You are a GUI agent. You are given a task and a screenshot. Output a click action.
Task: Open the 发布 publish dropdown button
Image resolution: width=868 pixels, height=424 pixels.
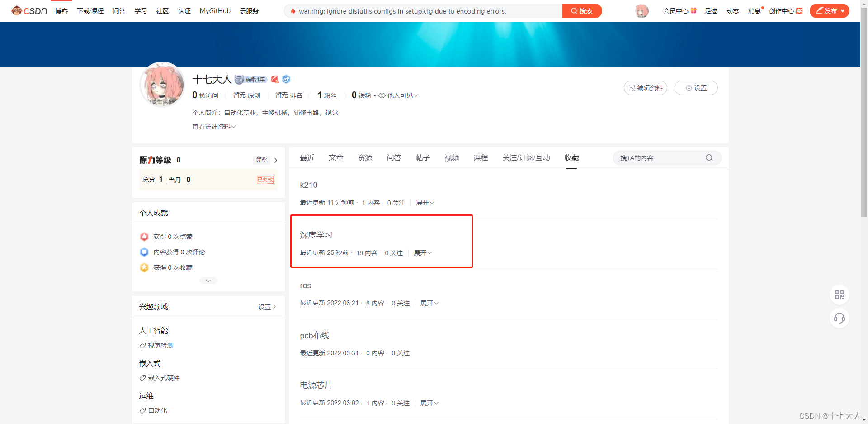(x=829, y=11)
